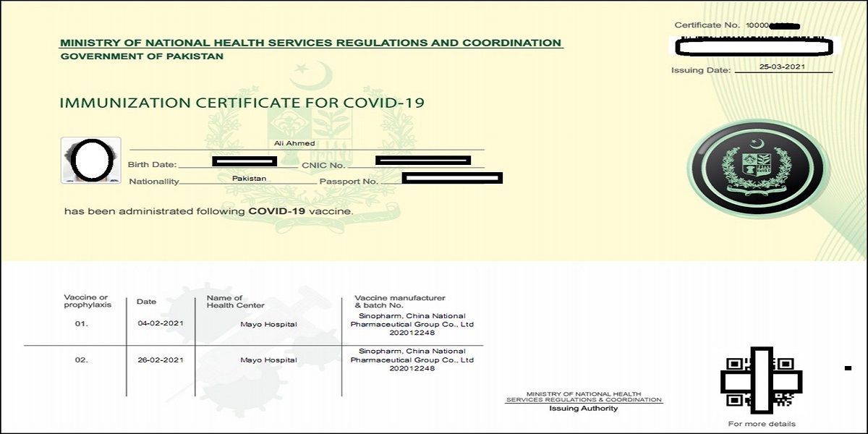The height and width of the screenshot is (434, 868).
Task: Click the redacted CNIC No. field
Action: (x=422, y=160)
